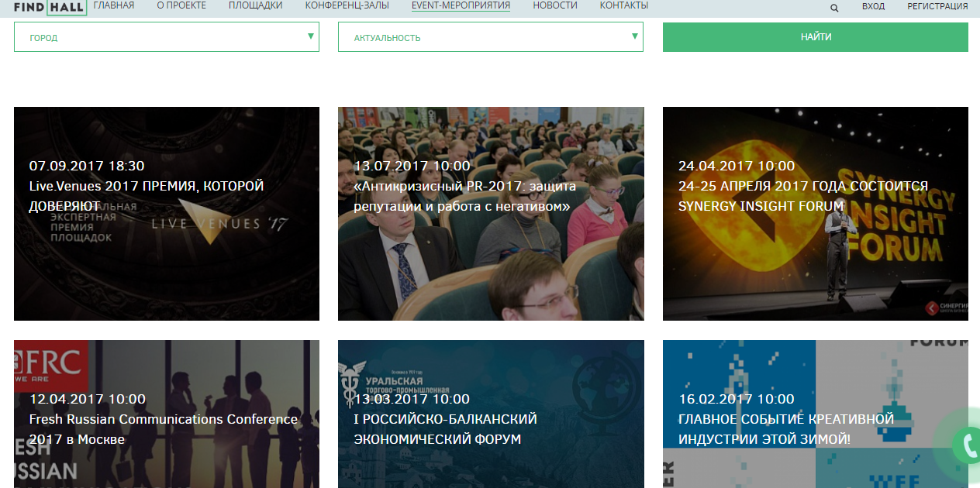Click the green НАЙТИ button
The width and height of the screenshot is (980, 488).
coord(816,37)
